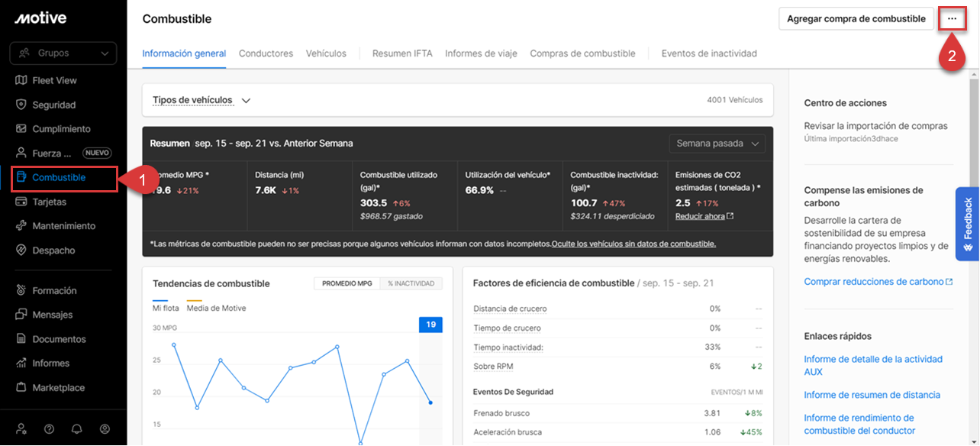Click $968.57 gastado amount
This screenshot has width=980, height=446.
tap(392, 216)
